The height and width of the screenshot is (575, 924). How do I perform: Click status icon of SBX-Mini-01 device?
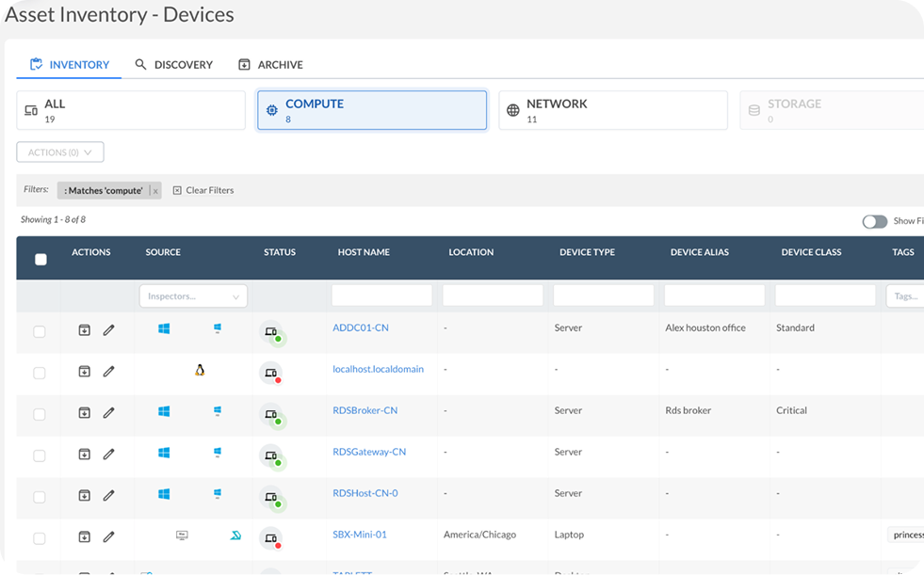click(x=271, y=538)
